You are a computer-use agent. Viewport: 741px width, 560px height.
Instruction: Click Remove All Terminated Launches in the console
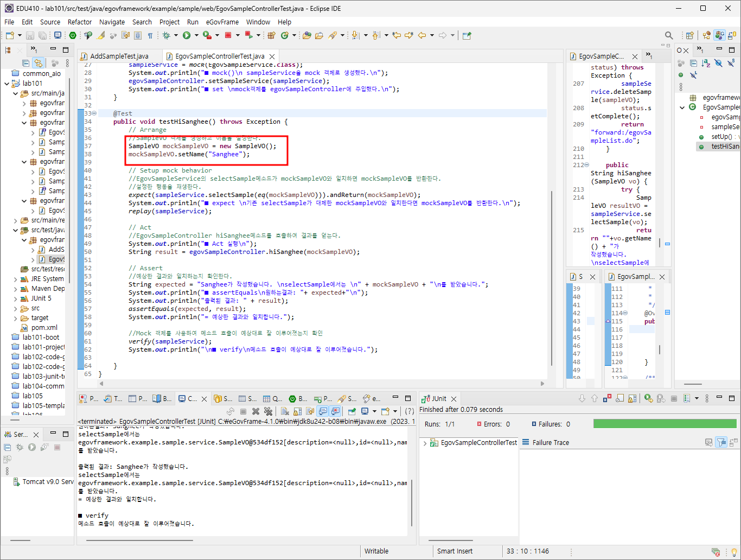(x=268, y=411)
